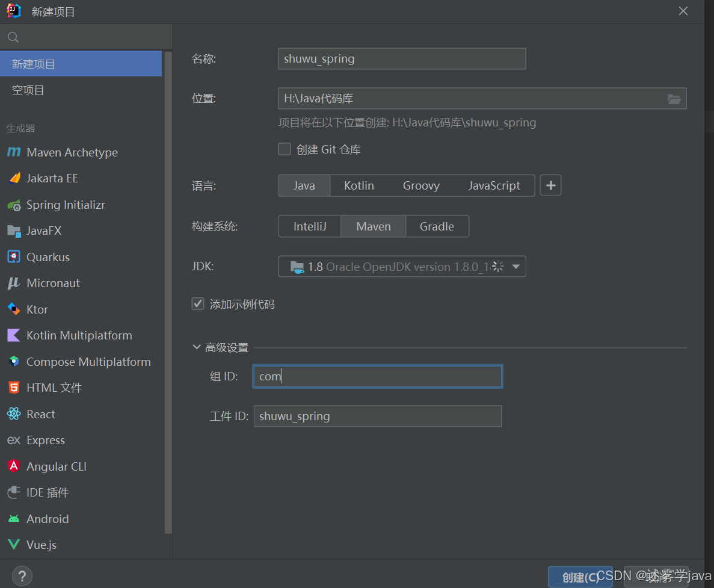Click the Ktor generator icon
The height and width of the screenshot is (588, 714).
click(x=14, y=309)
